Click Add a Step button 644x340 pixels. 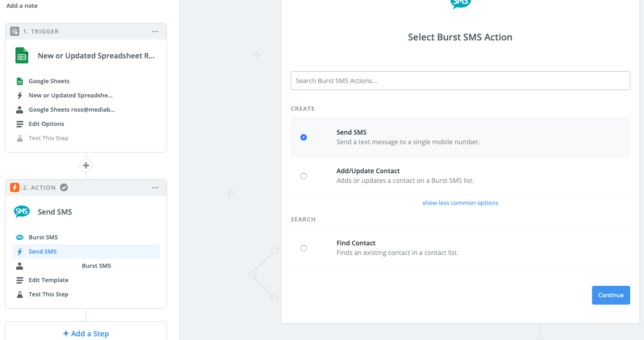click(x=86, y=334)
